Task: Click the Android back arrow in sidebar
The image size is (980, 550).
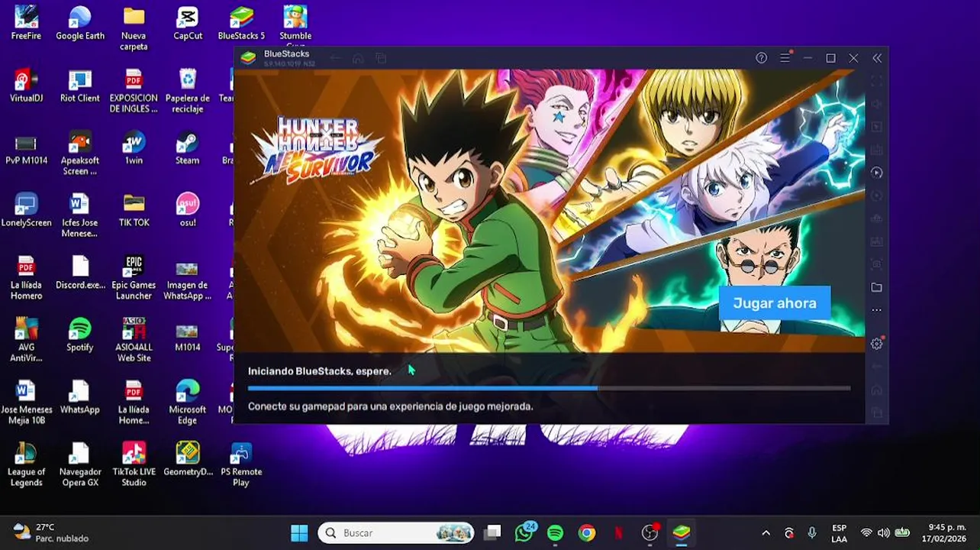Action: click(876, 367)
